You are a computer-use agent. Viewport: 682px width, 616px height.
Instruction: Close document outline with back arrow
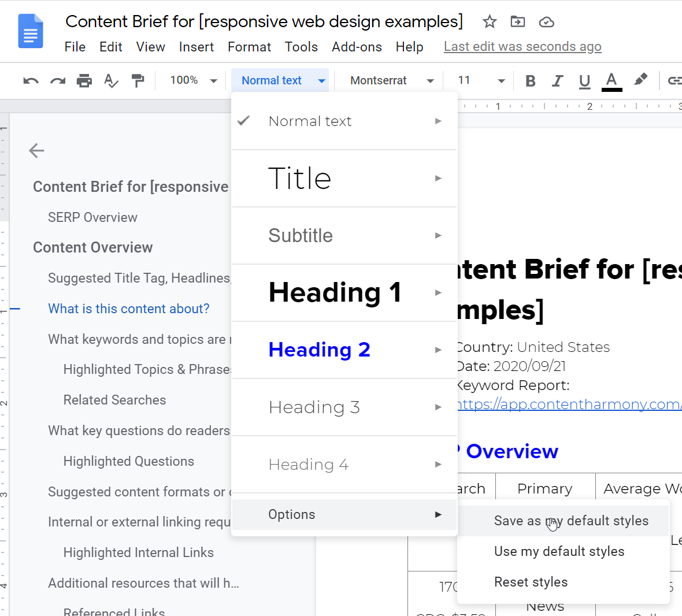tap(36, 151)
